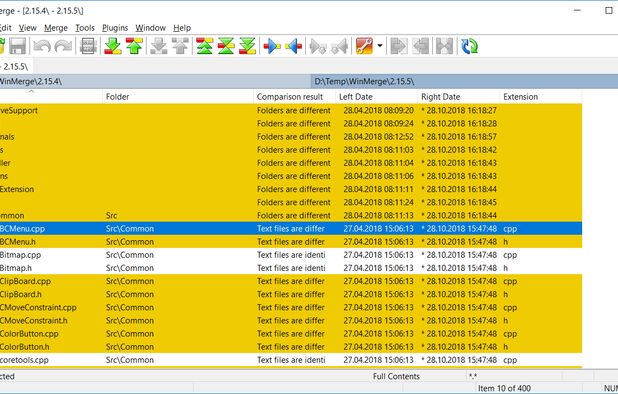Click the grayed-out up arrow icon
The height and width of the screenshot is (394, 618).
180,46
